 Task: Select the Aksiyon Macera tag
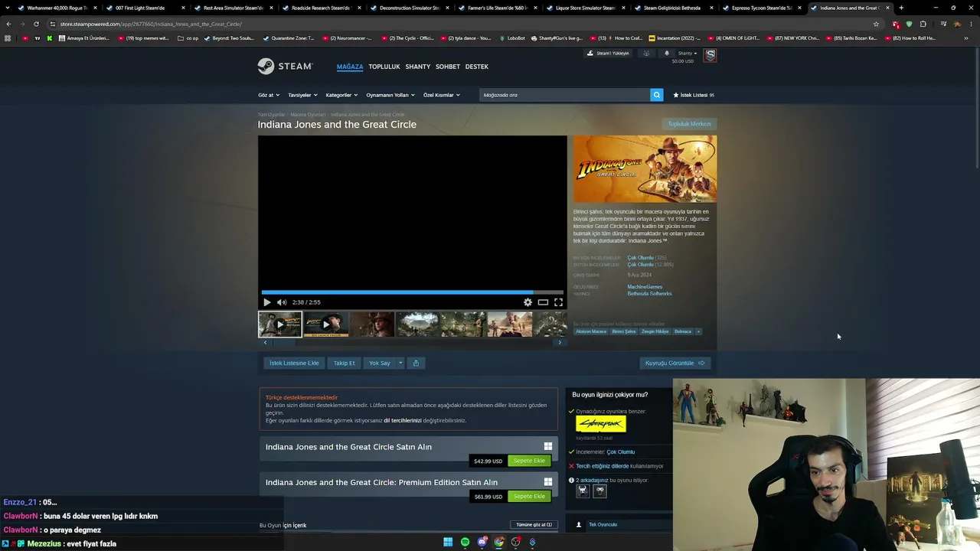pos(591,331)
